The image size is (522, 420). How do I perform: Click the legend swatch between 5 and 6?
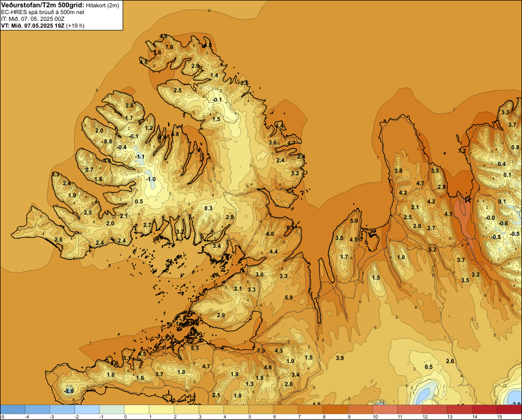(261, 410)
